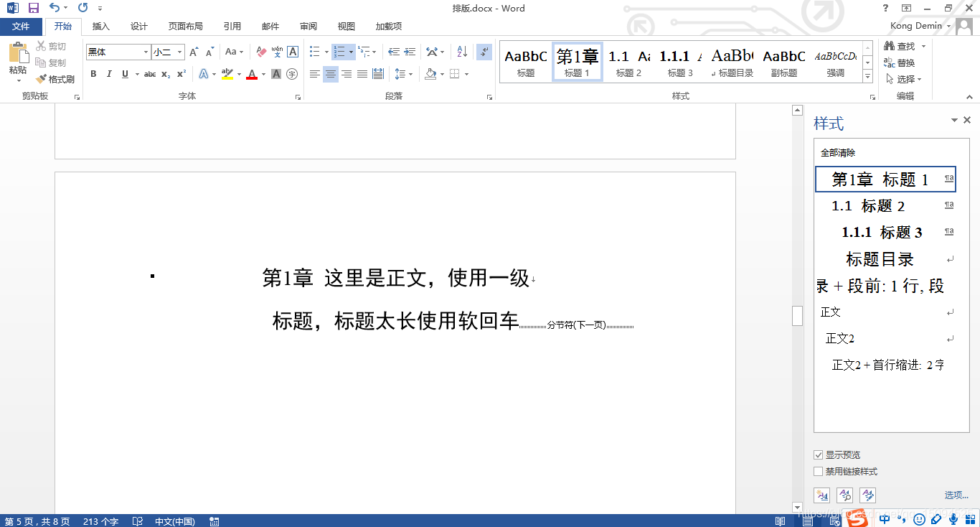Click the Shading paint bucket icon
980x527 pixels.
tap(430, 74)
